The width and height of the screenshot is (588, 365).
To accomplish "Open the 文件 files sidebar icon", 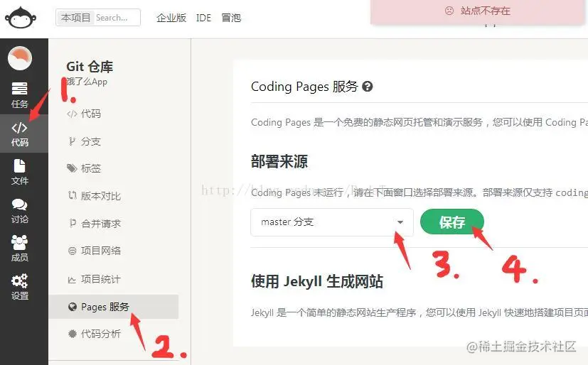I will tap(19, 172).
